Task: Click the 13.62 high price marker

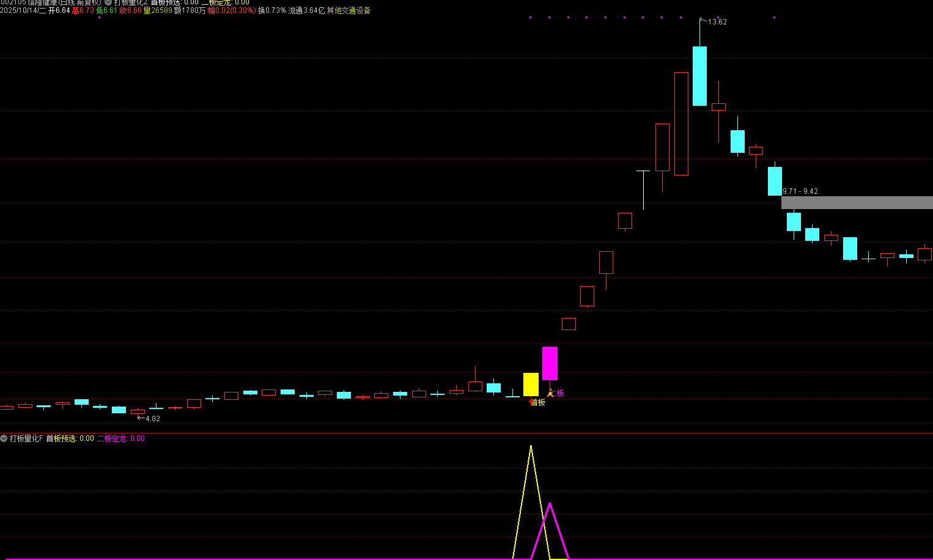Action: tap(717, 22)
